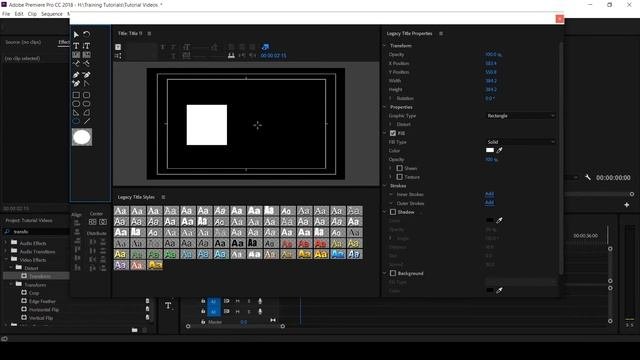Expand the Distort property row
640x360 pixels.
pyautogui.click(x=391, y=124)
